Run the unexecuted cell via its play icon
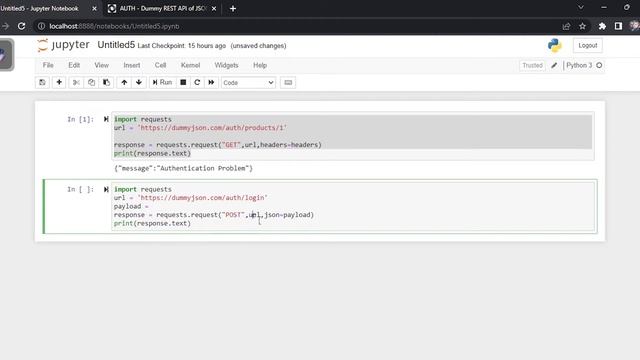 click(x=106, y=189)
